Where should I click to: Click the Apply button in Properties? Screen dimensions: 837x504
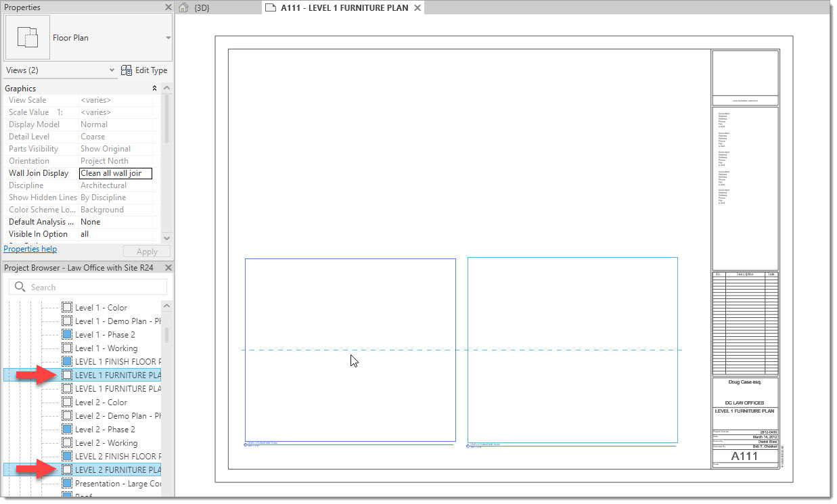click(147, 251)
